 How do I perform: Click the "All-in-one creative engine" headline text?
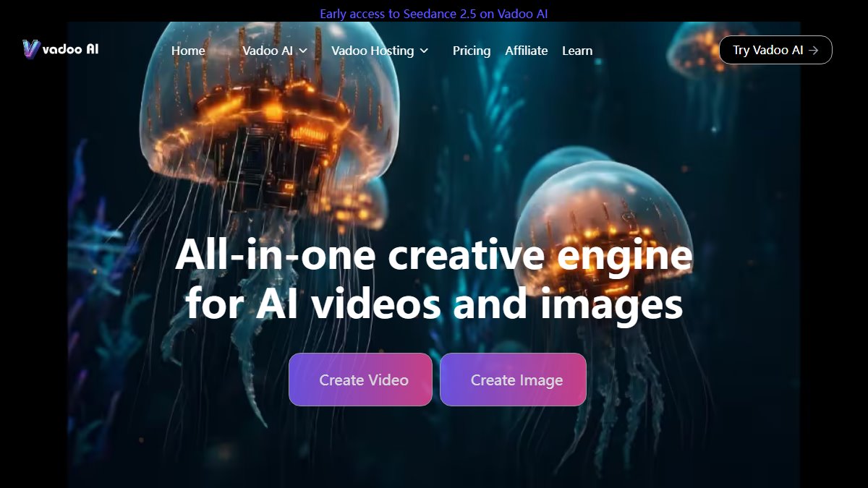point(434,256)
